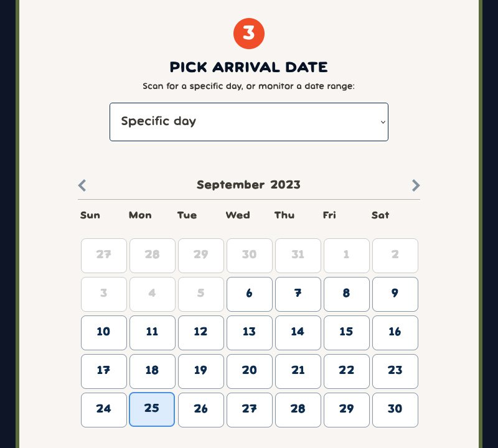
Task: Click the orange step 3 badge
Action: coord(248,34)
